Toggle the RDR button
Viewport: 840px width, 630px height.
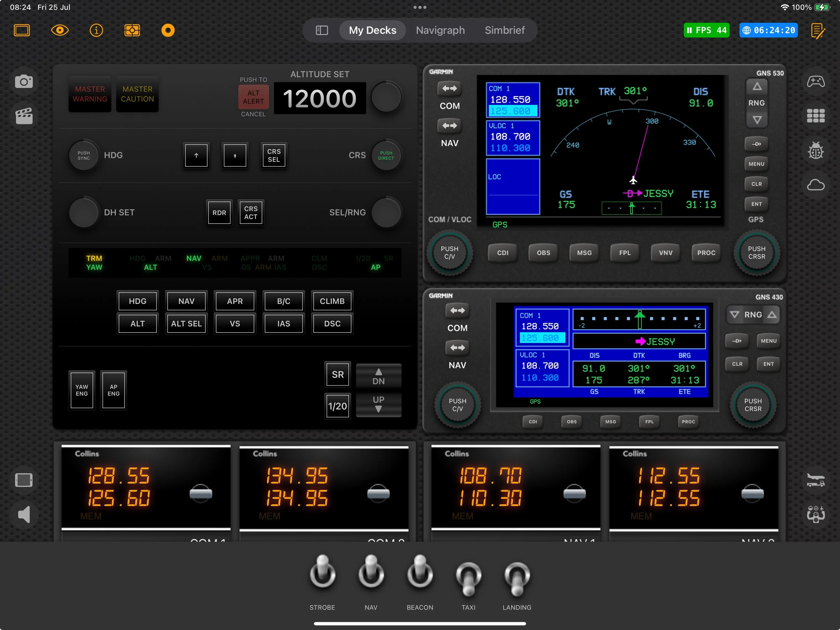pyautogui.click(x=219, y=213)
